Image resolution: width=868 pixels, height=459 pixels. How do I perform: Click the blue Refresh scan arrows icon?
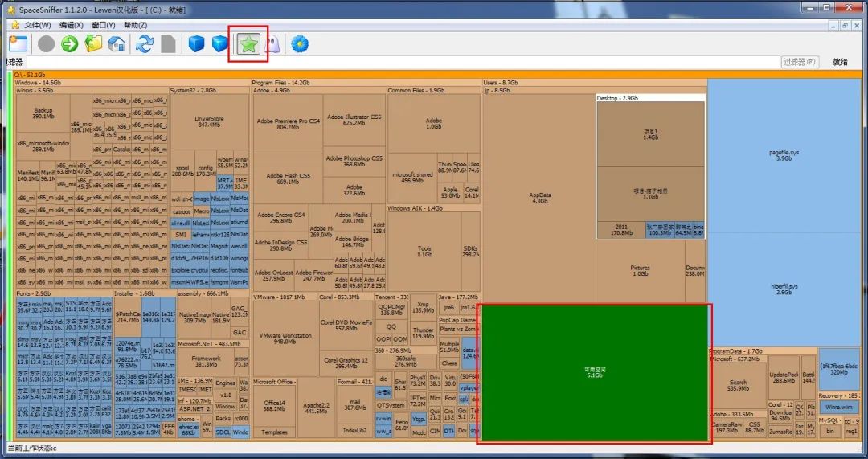145,44
